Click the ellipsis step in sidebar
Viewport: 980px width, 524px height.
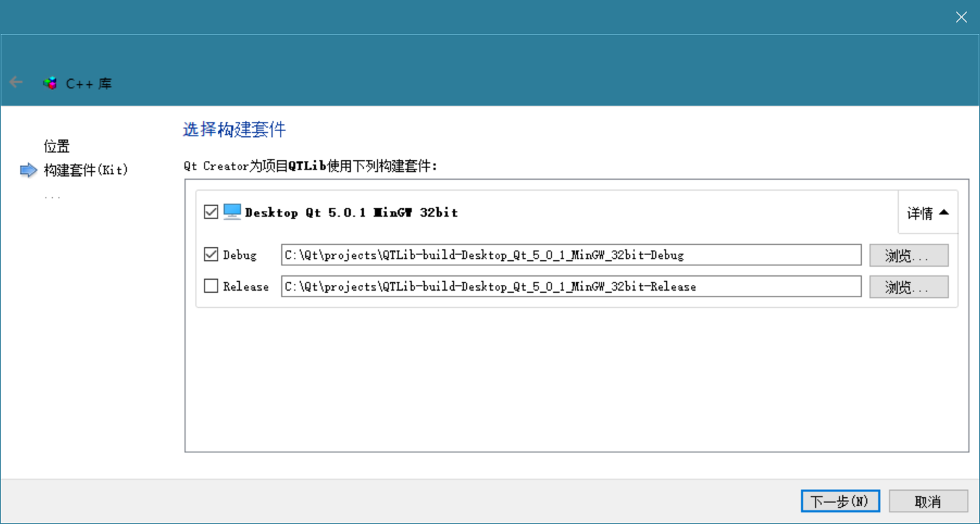click(x=52, y=196)
